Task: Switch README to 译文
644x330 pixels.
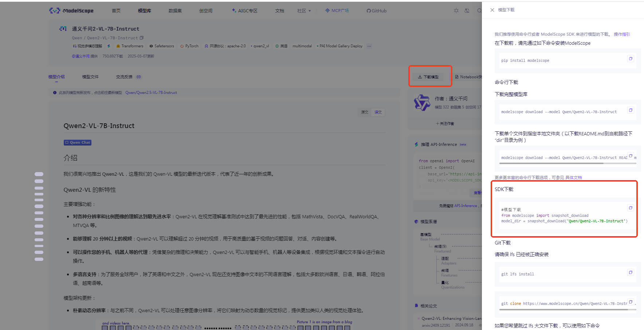Action: pyautogui.click(x=378, y=112)
